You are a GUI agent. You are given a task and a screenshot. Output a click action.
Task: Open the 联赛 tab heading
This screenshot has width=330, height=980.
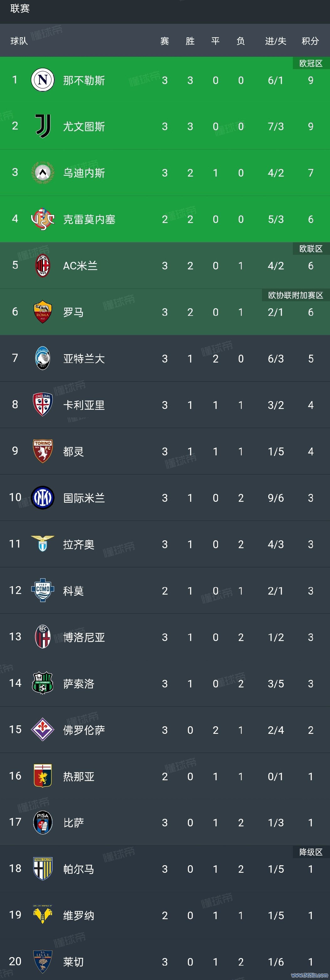[x=20, y=8]
